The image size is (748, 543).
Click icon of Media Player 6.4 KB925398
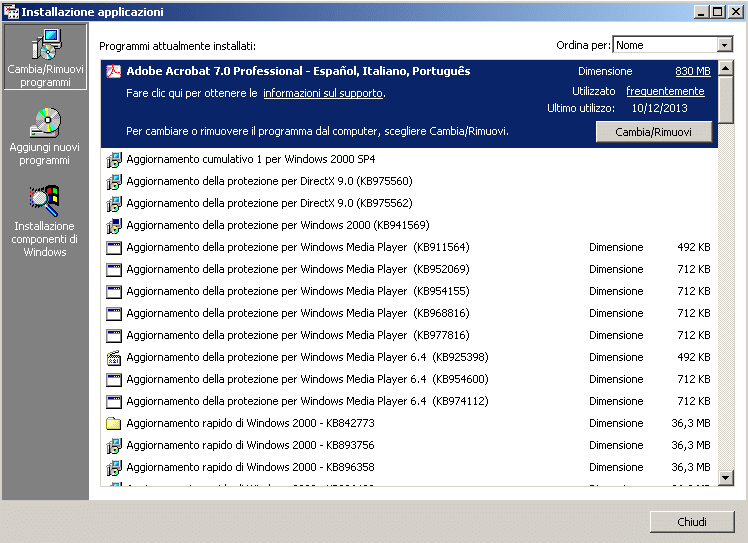(x=114, y=357)
